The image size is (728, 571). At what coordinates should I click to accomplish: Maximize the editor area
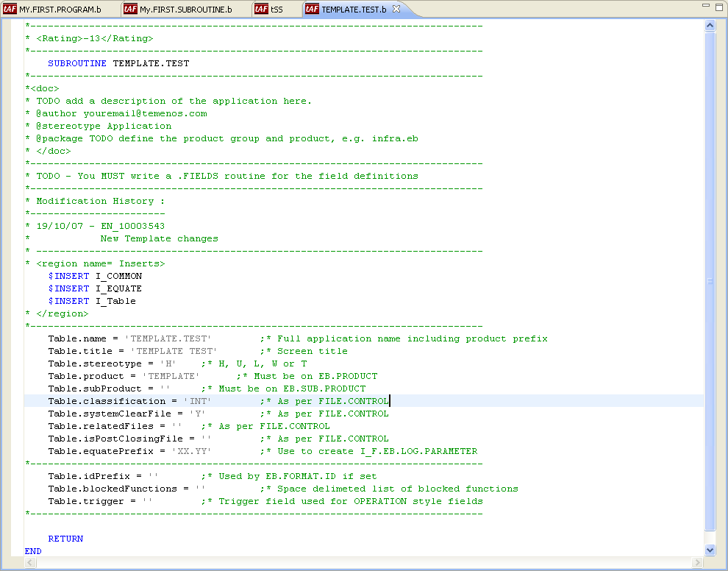[x=718, y=6]
